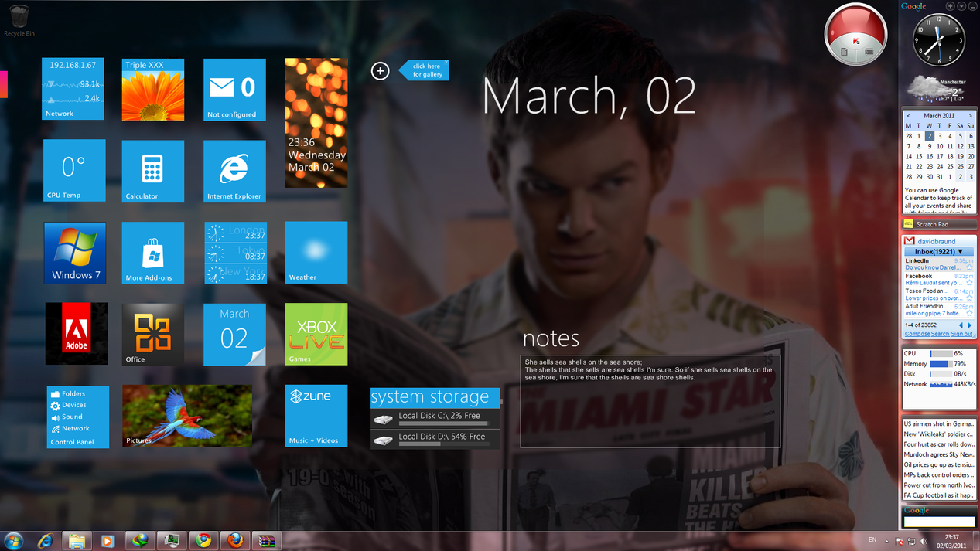Star the LinkedIn email
The image size is (980, 551).
point(970,268)
